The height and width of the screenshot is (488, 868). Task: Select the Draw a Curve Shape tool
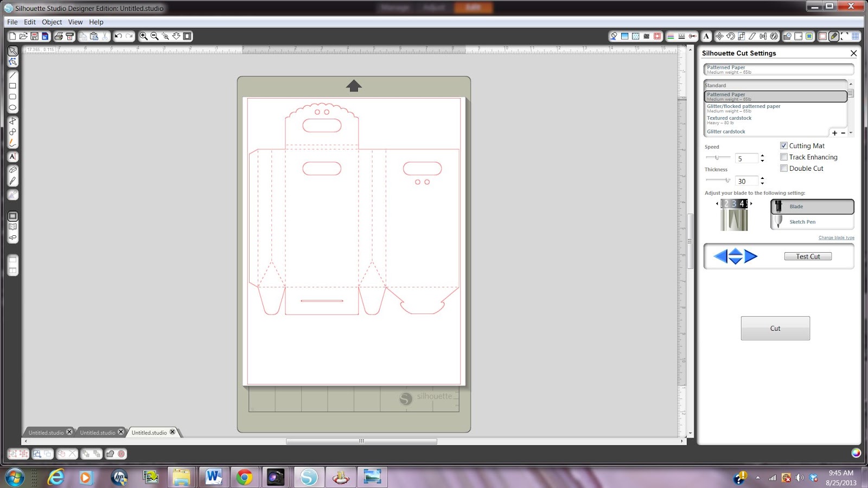point(12,132)
